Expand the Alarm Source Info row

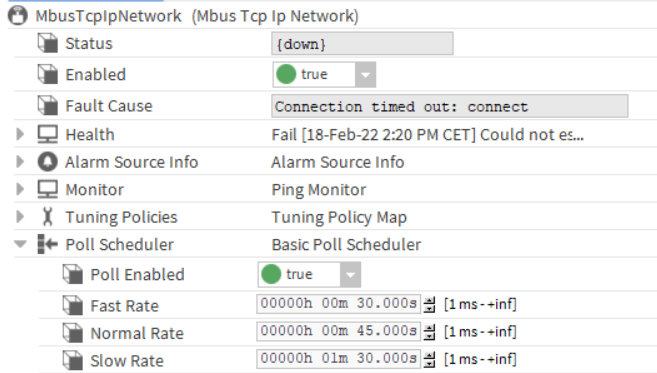point(20,162)
